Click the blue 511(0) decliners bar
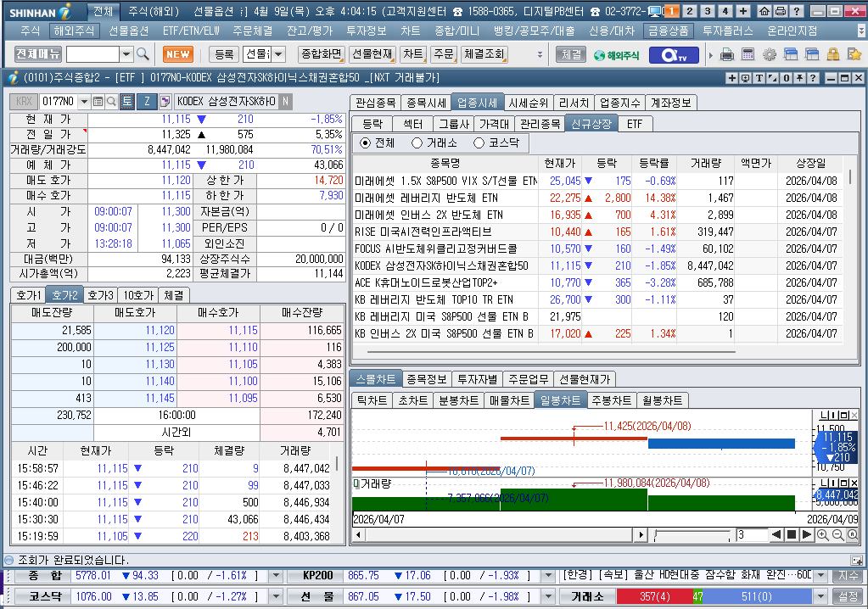This screenshot has width=868, height=609. (x=757, y=597)
